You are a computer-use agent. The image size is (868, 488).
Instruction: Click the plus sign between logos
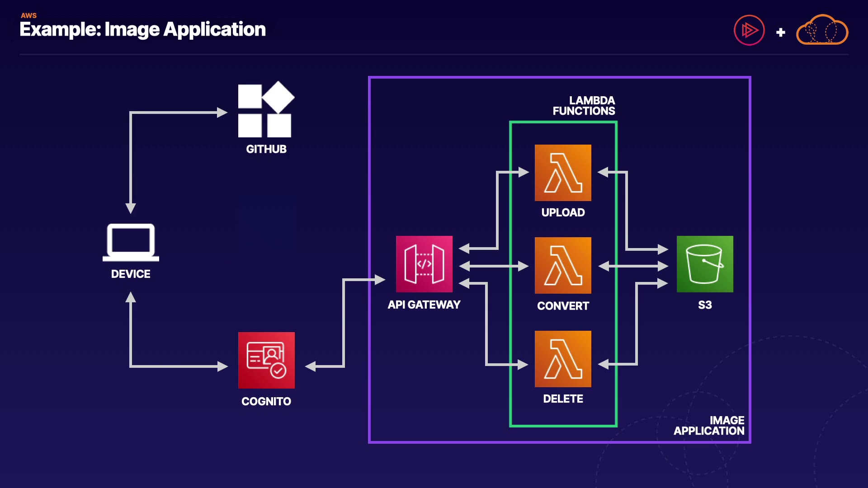coord(780,33)
